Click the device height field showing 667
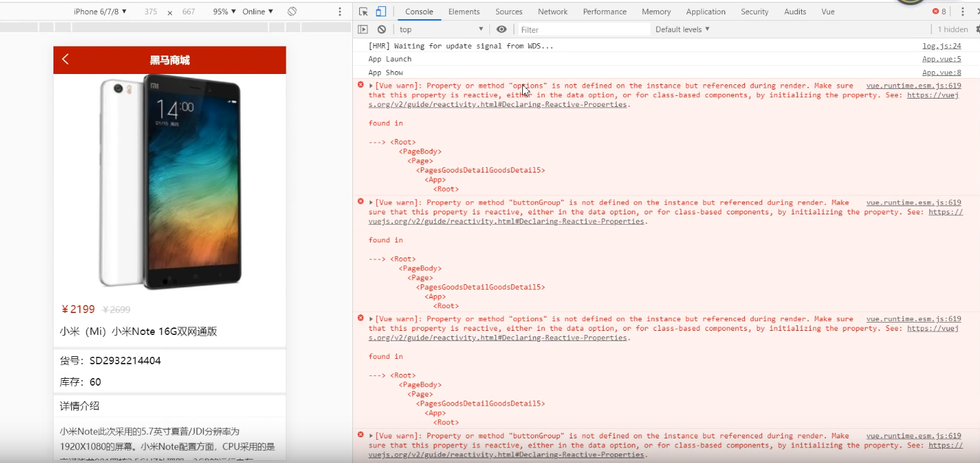The height and width of the screenshot is (463, 980). click(188, 12)
